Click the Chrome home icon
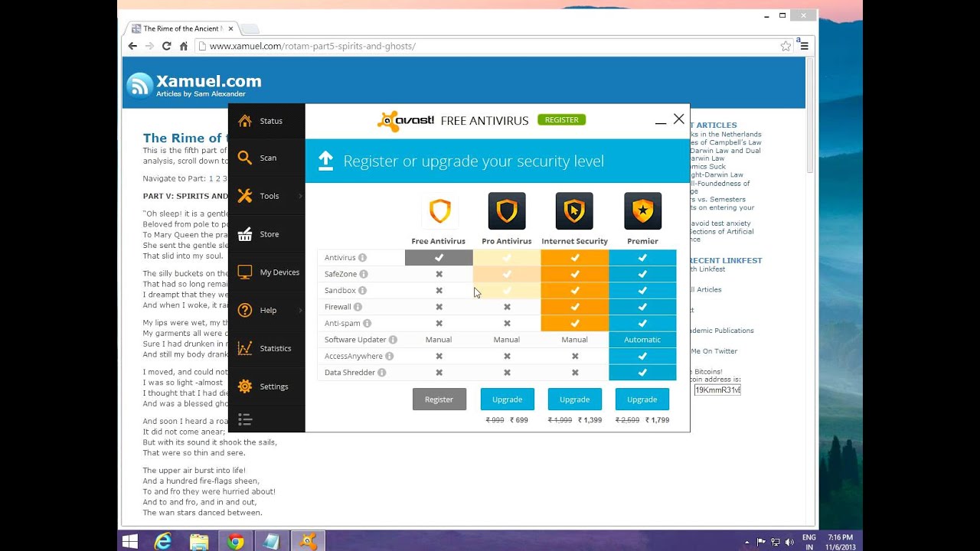The image size is (980, 551). [x=184, y=46]
